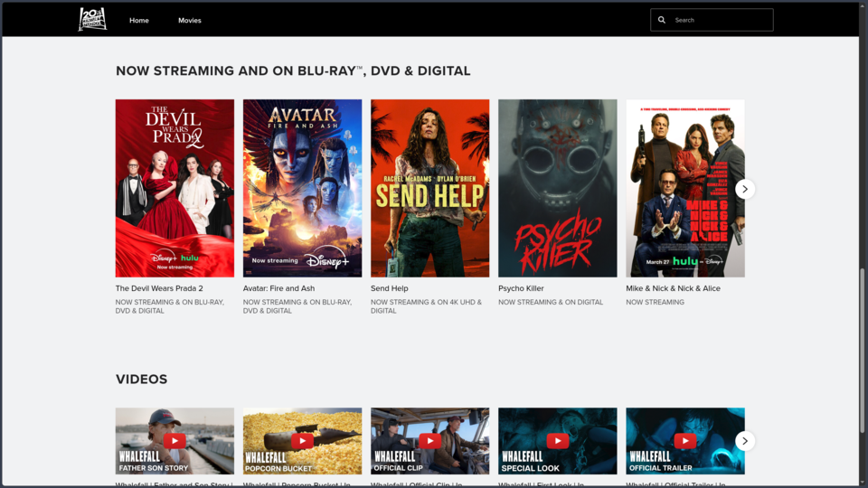Select the Send Help movie poster

[430, 188]
